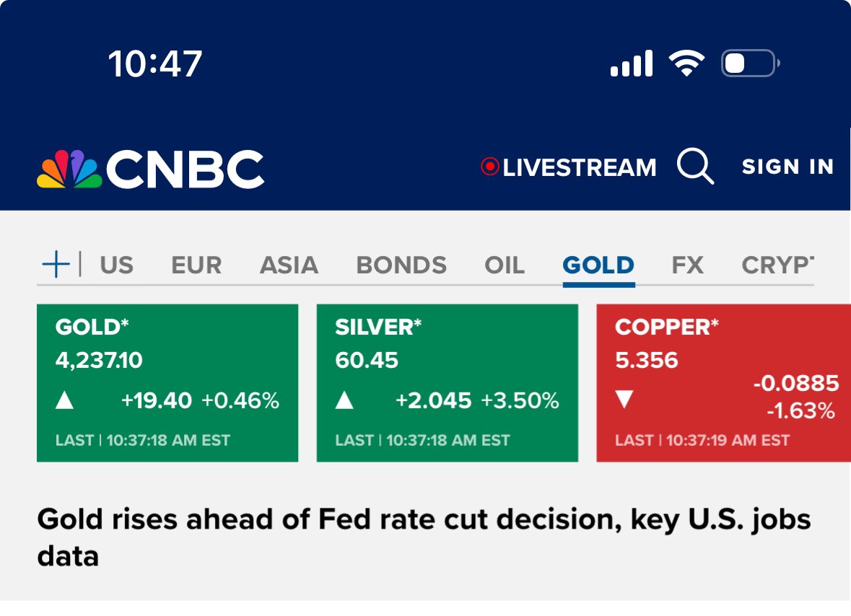Click the up arrow on Gold tile
Image resolution: width=851 pixels, height=616 pixels.
tap(65, 400)
